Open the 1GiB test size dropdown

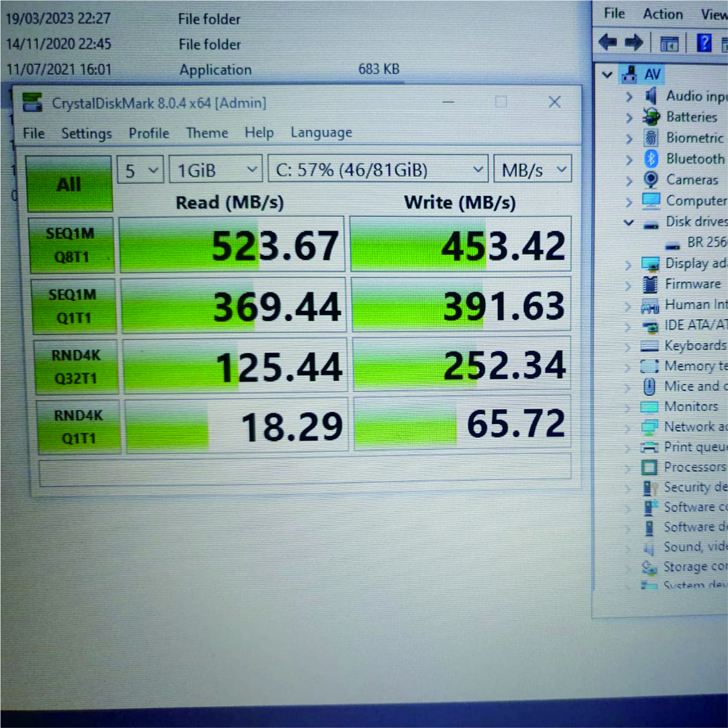tap(216, 169)
